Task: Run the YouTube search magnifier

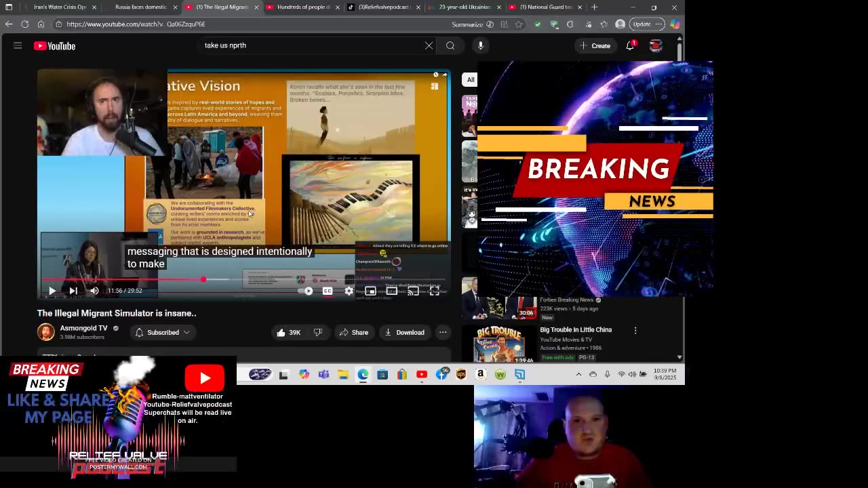Action: pos(450,45)
